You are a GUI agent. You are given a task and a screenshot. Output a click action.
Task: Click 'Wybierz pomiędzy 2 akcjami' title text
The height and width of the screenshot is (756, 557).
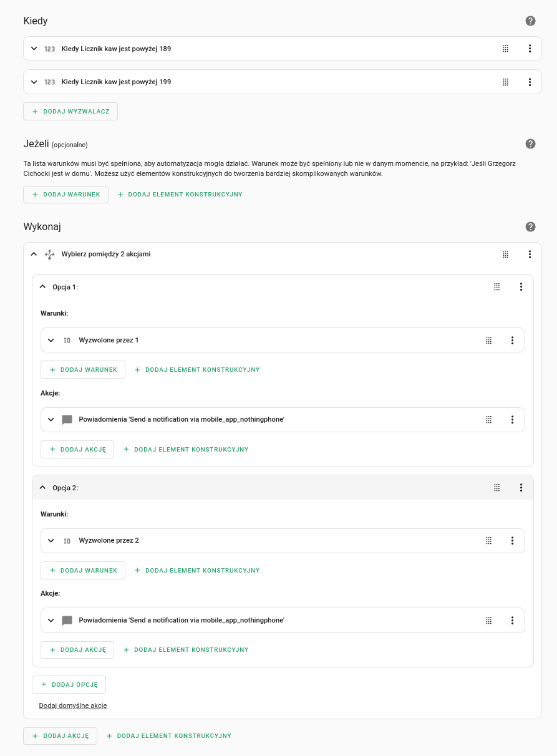(x=106, y=254)
